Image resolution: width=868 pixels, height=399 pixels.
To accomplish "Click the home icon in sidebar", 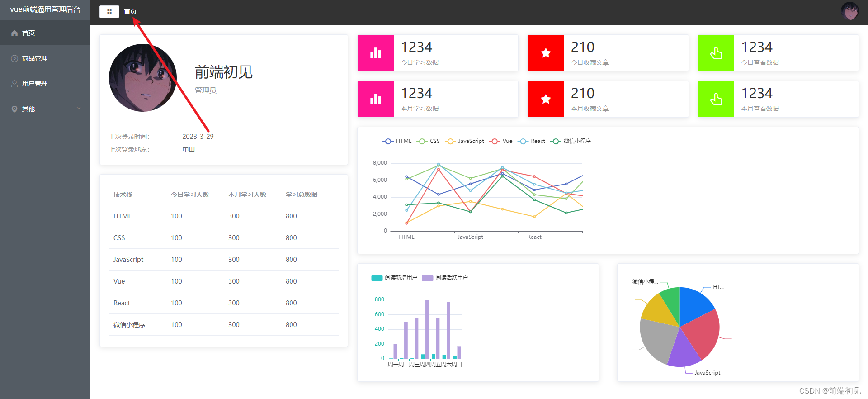I will [14, 33].
